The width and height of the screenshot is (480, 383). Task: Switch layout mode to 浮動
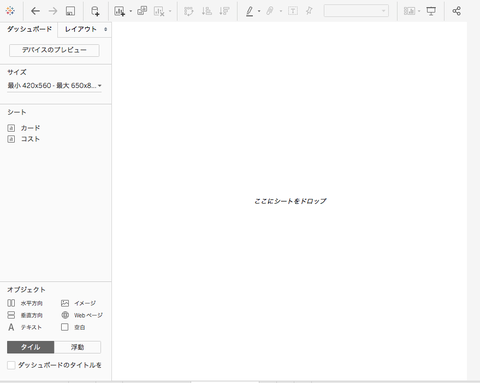point(77,347)
